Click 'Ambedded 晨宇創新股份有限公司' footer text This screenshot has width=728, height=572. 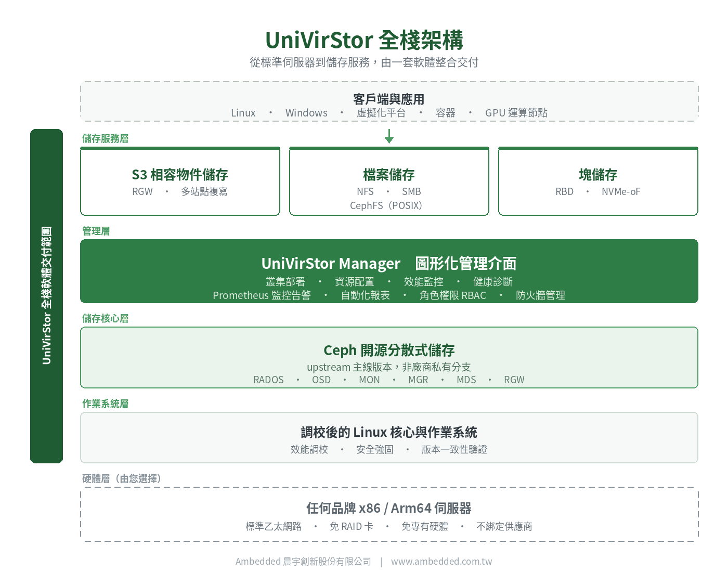(x=304, y=562)
